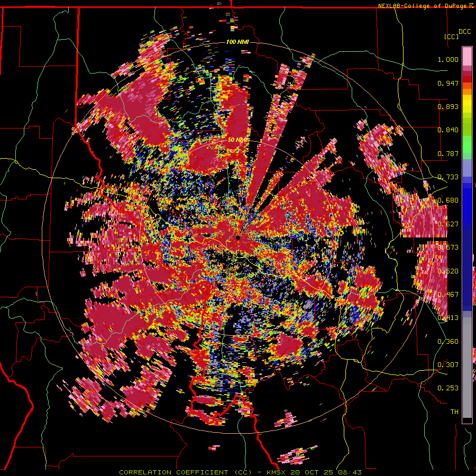Click the 0.520 scale value
The width and height of the screenshot is (476, 476).
pyautogui.click(x=448, y=271)
